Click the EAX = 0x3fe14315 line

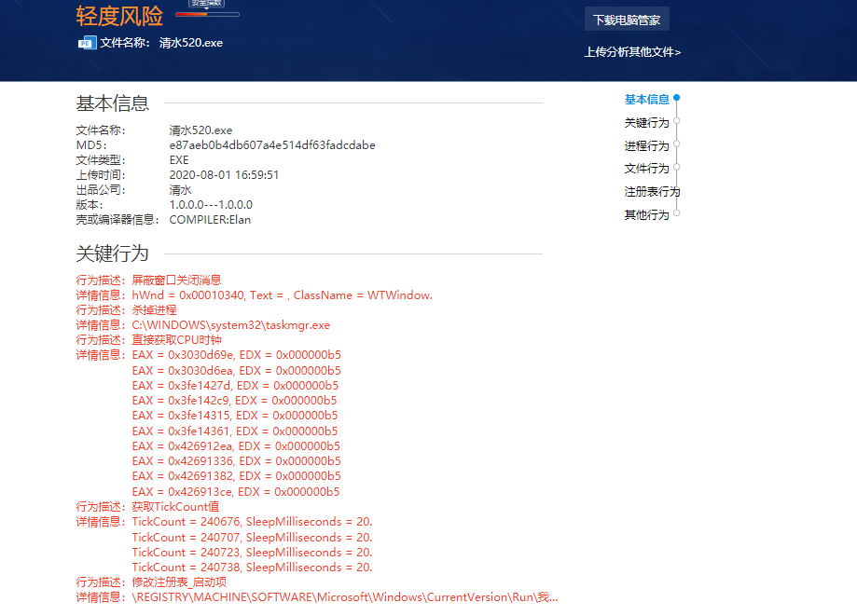coord(235,416)
